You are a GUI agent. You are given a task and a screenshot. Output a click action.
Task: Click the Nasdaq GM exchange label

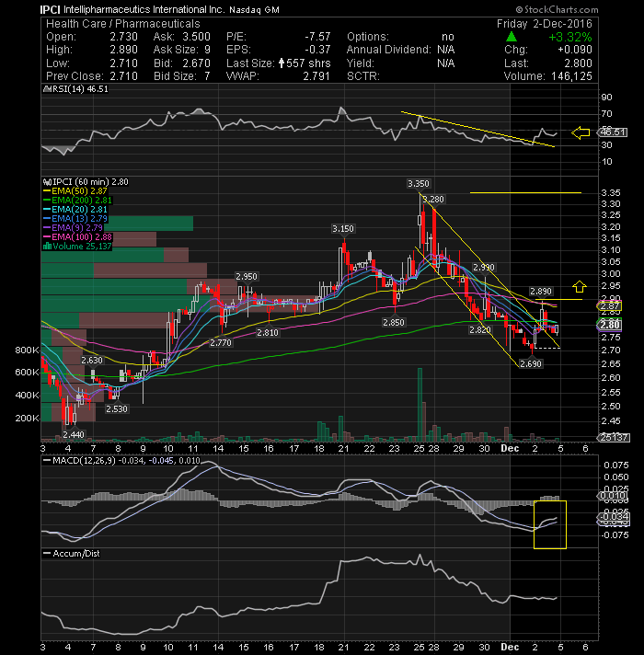(254, 9)
